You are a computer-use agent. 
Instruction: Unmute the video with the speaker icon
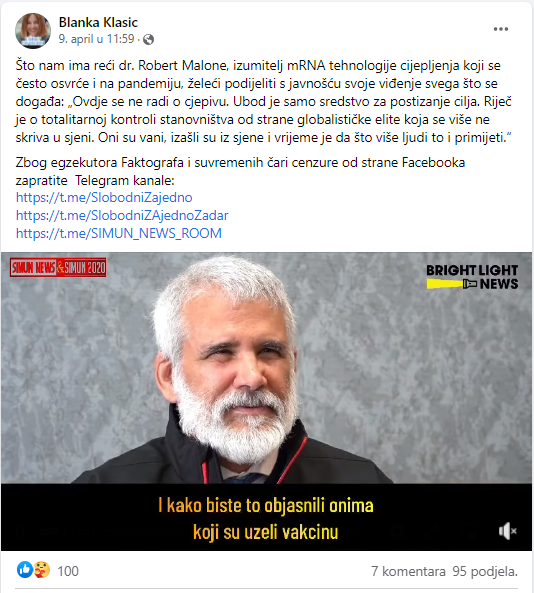(x=508, y=531)
